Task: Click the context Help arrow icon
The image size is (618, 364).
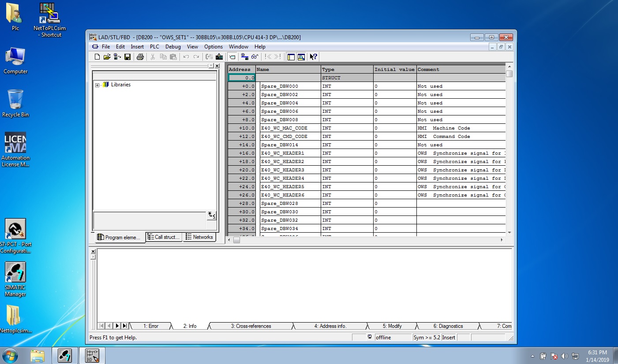Action: 313,57
